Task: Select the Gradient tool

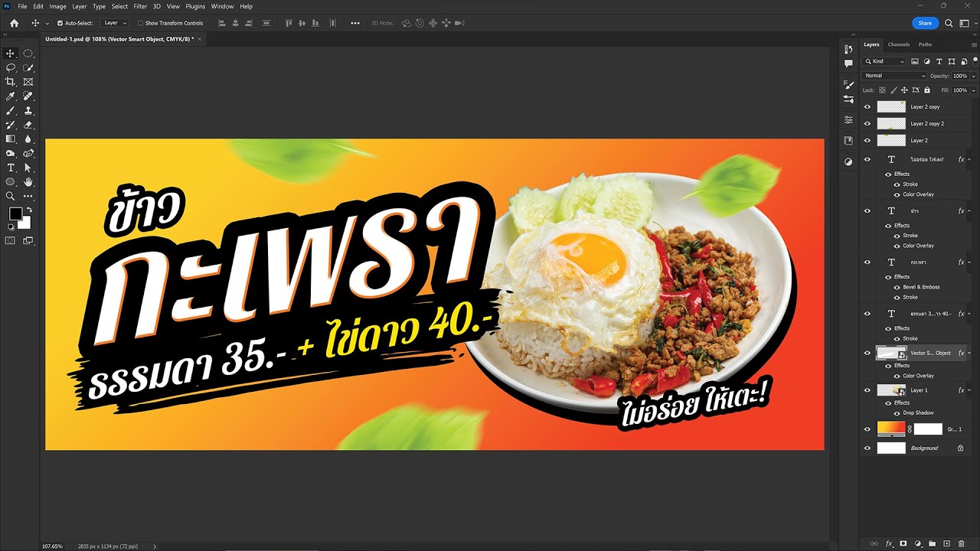Action: [x=11, y=139]
